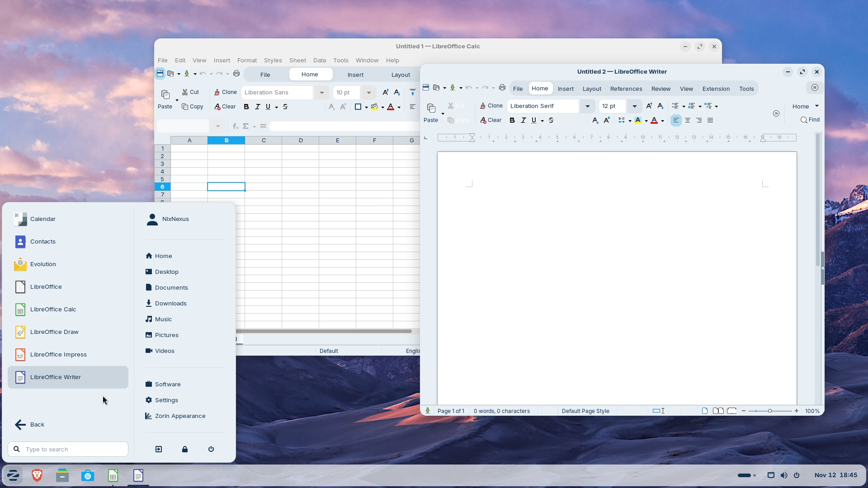Open the font name dropdown in Calc

tap(321, 92)
